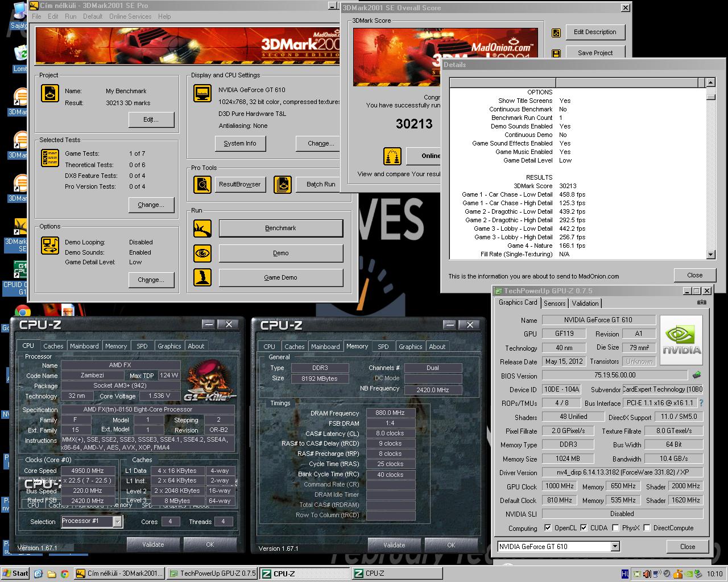Screen dimensions: 728x582
Task: Click the Chrome quick launch icon on taskbar
Action: (64, 573)
